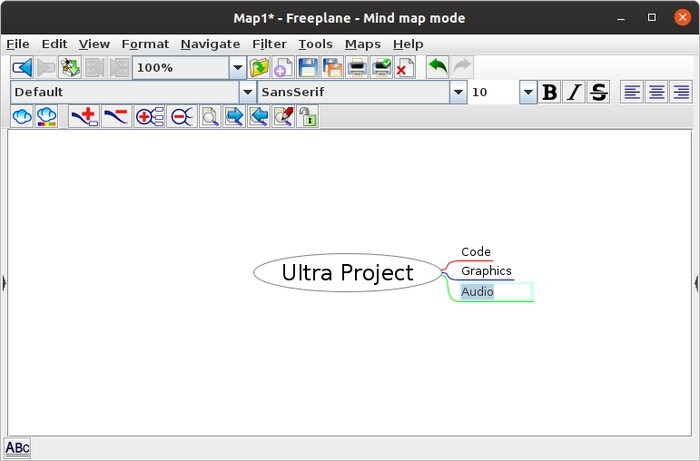
Task: Add a cloud to the node
Action: (x=22, y=116)
